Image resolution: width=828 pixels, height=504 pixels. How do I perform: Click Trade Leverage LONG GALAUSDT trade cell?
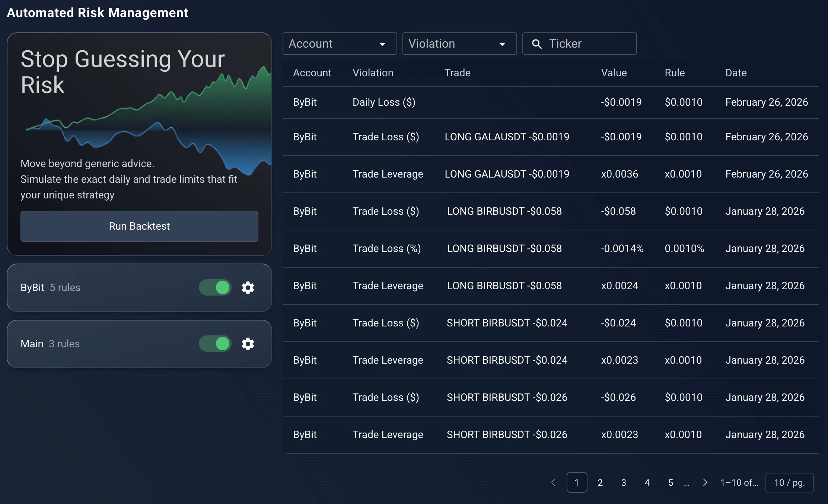pyautogui.click(x=507, y=174)
